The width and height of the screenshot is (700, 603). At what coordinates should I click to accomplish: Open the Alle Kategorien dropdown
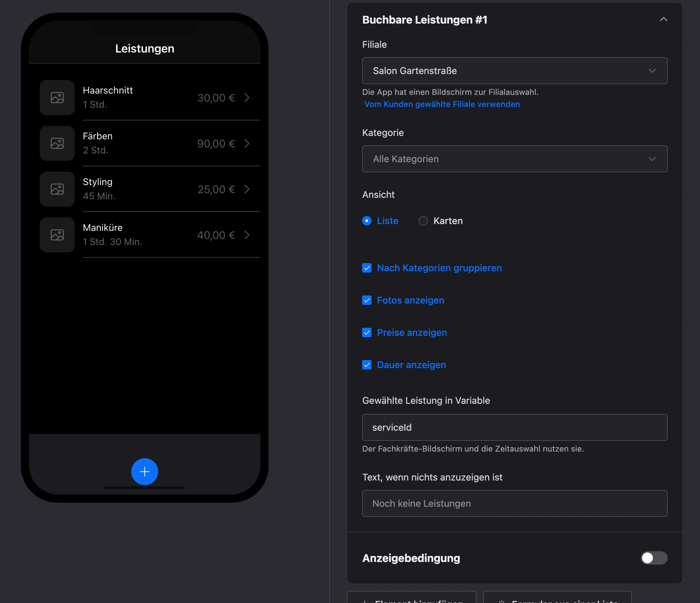[x=515, y=159]
